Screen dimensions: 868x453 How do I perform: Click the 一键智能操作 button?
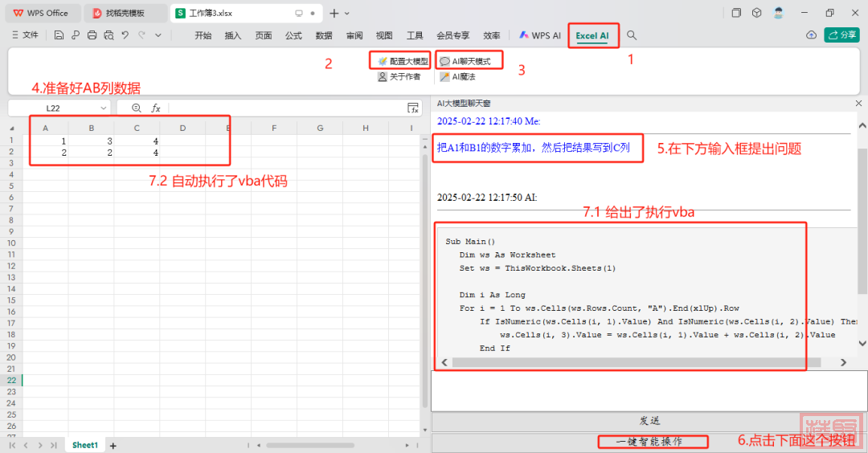pos(649,442)
